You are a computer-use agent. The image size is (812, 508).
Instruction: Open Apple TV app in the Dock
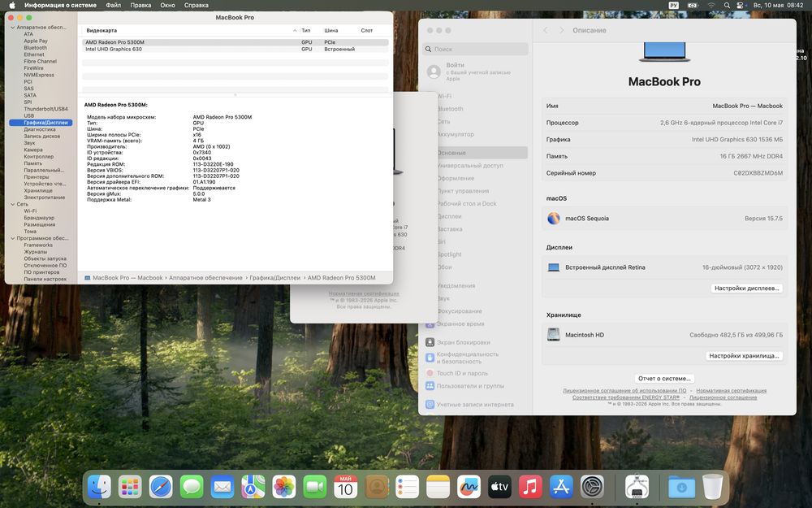point(499,487)
